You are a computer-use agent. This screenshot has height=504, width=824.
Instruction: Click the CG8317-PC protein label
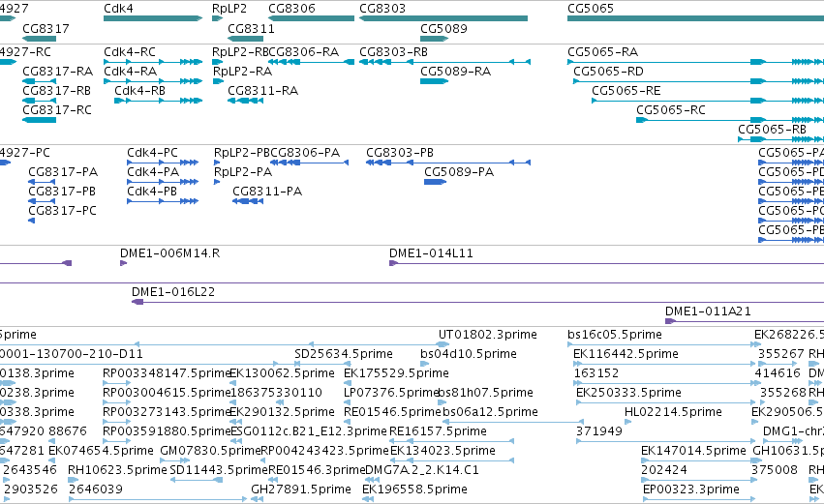[63, 211]
